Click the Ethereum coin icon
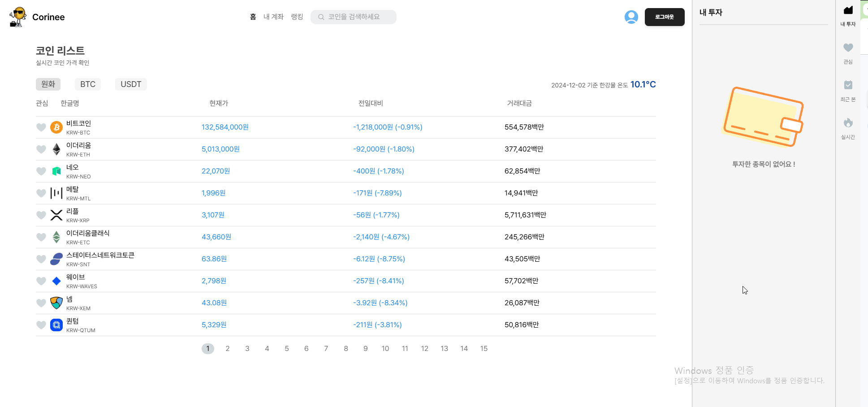868x407 pixels. [x=56, y=149]
